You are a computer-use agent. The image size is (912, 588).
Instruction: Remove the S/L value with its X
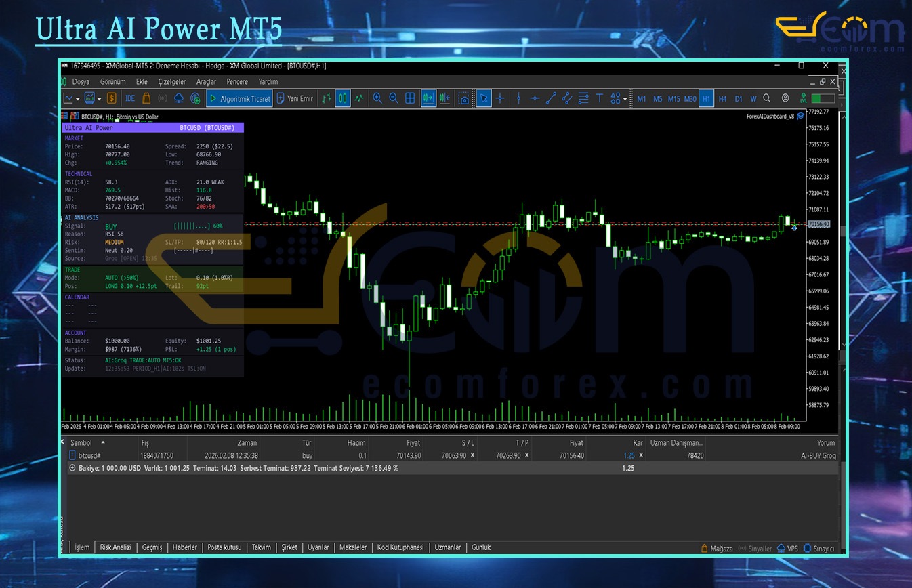pos(472,455)
